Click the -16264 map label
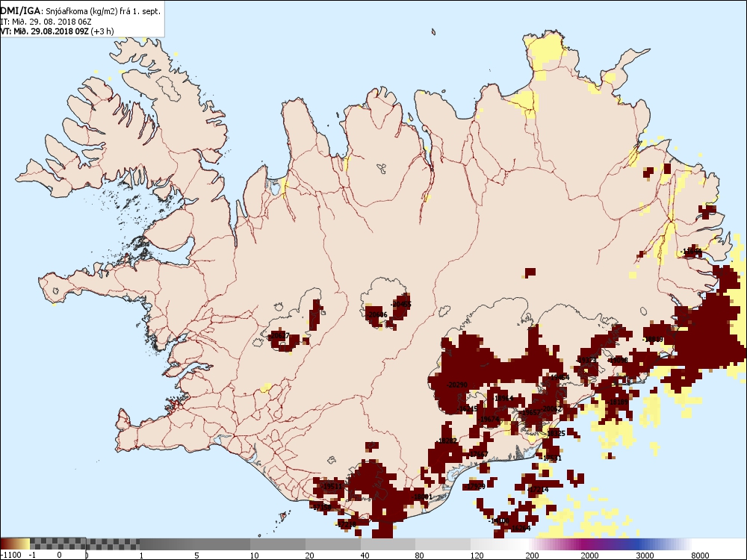The width and height of the screenshot is (747, 560). (x=520, y=528)
